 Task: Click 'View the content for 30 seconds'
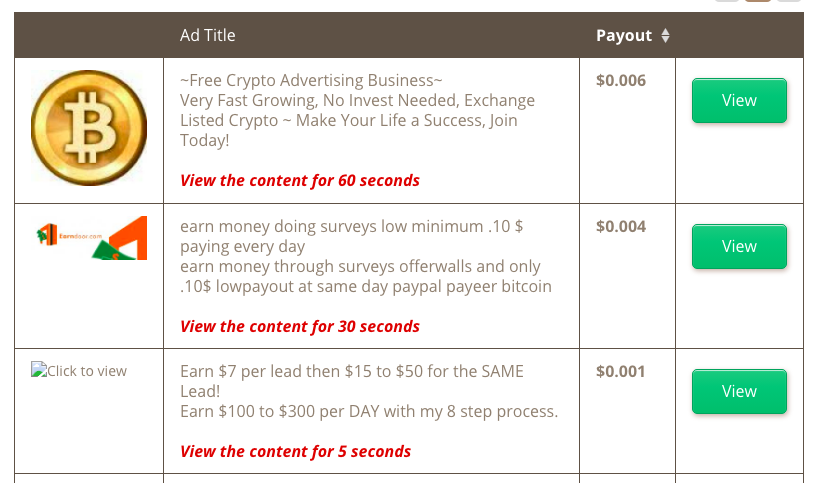coord(300,326)
